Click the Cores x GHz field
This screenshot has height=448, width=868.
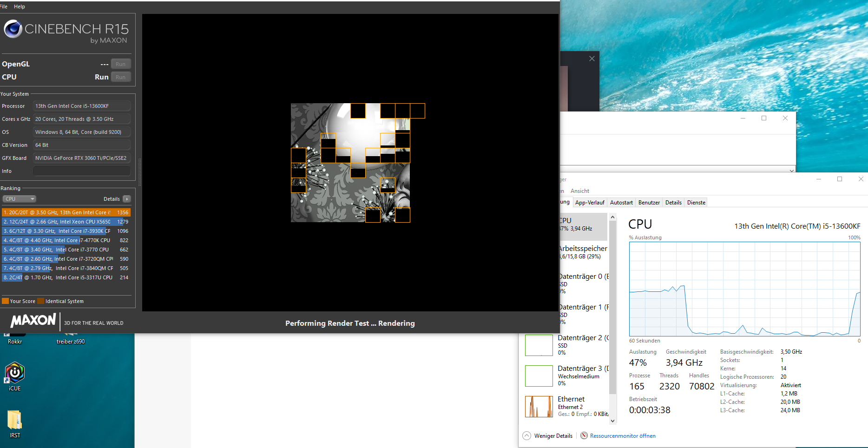82,119
